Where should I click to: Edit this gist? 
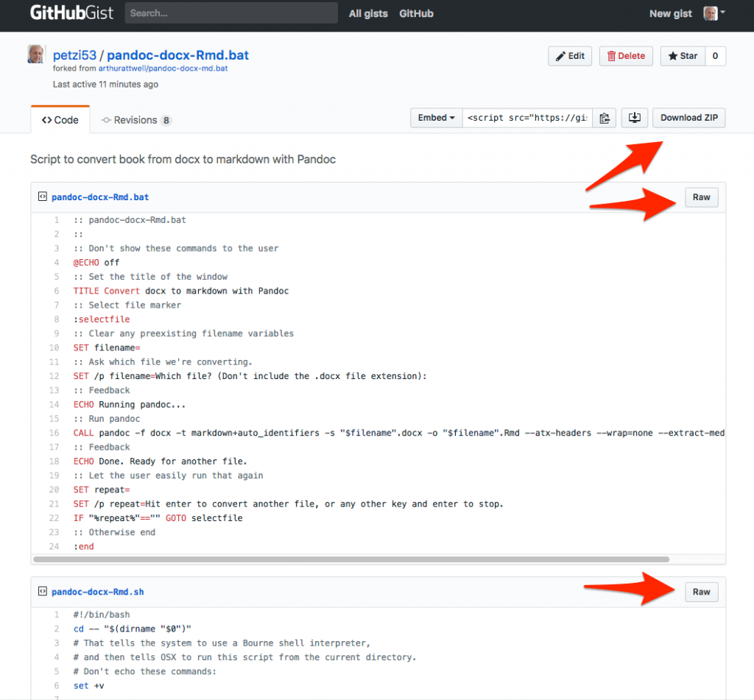coord(570,56)
